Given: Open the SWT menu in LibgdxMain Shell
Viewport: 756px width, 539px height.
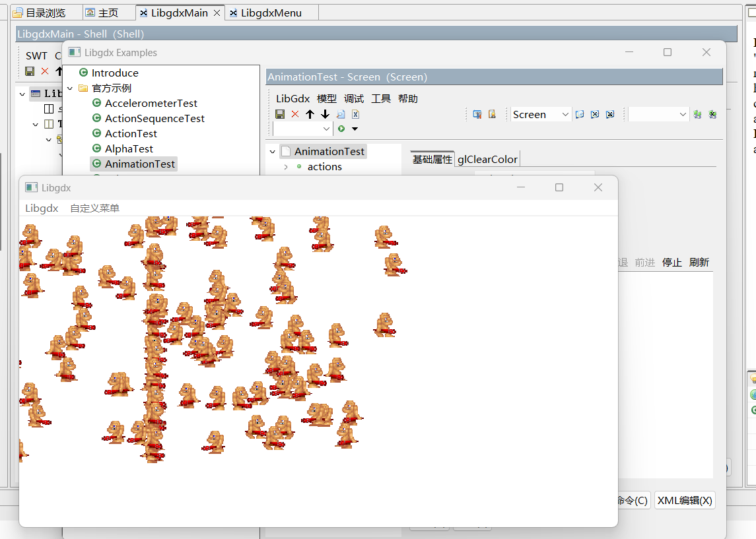Looking at the screenshot, I should (x=36, y=56).
